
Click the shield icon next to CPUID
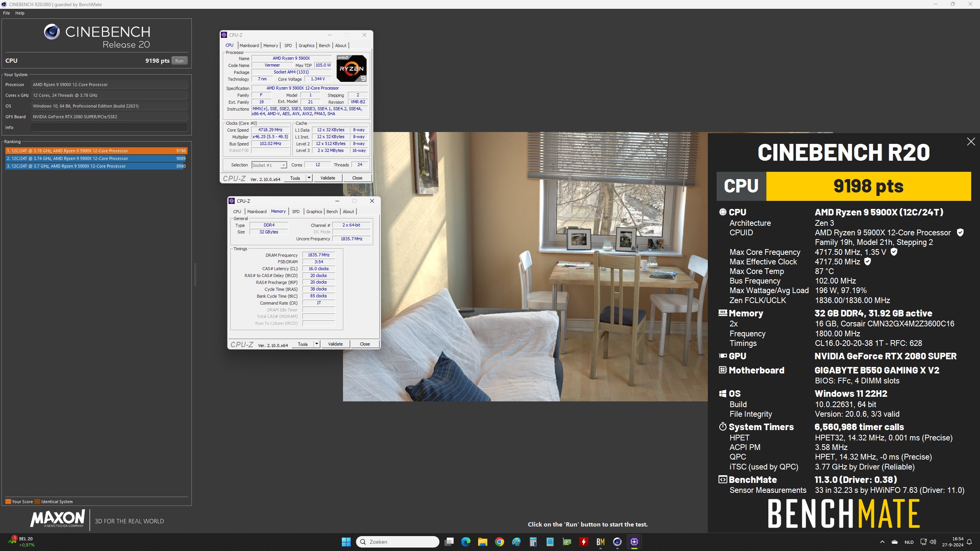click(x=960, y=232)
